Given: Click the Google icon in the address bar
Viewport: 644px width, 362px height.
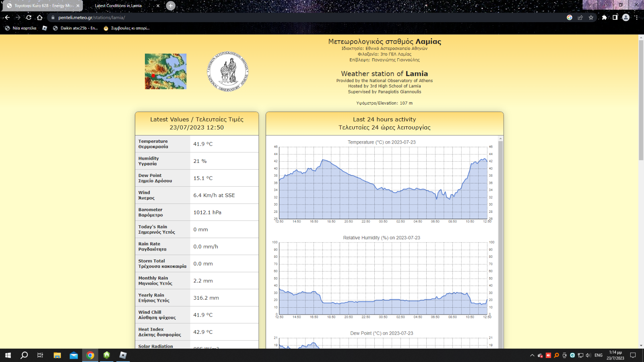Looking at the screenshot, I should coord(569,17).
